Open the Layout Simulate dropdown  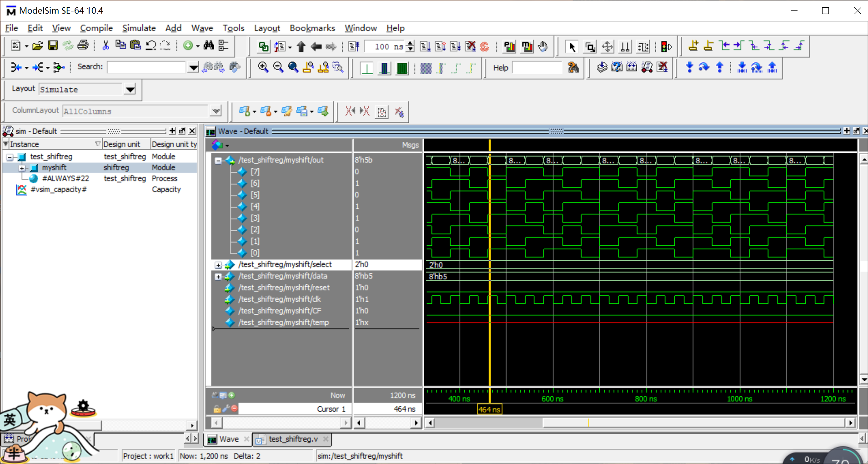pyautogui.click(x=130, y=89)
